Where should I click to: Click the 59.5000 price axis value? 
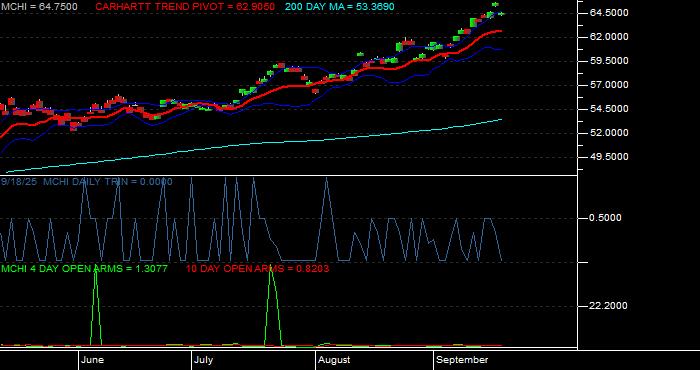click(609, 61)
